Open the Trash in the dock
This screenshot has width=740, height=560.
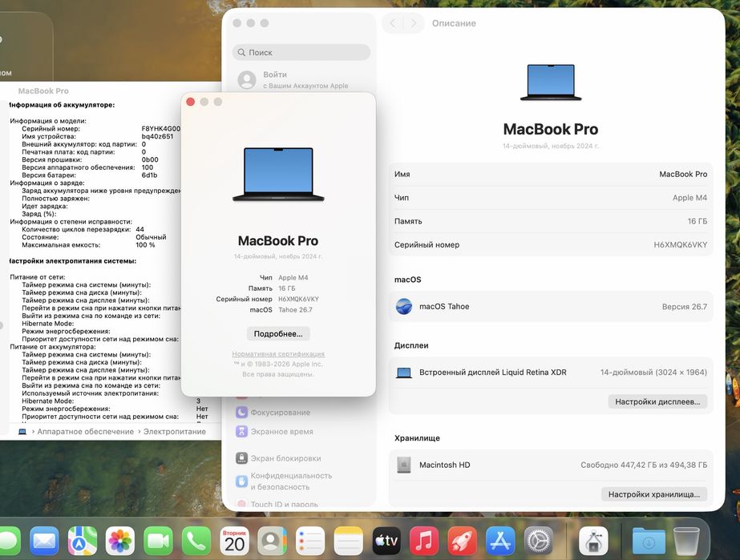(686, 542)
